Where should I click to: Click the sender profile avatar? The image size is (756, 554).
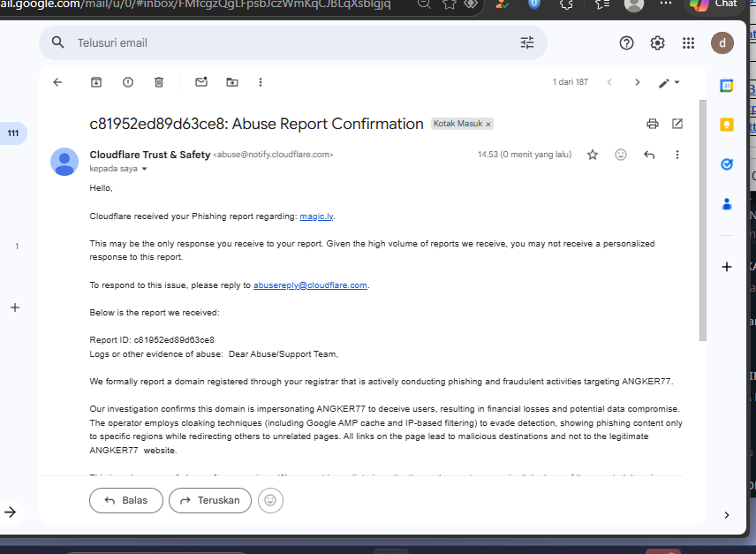(x=64, y=162)
